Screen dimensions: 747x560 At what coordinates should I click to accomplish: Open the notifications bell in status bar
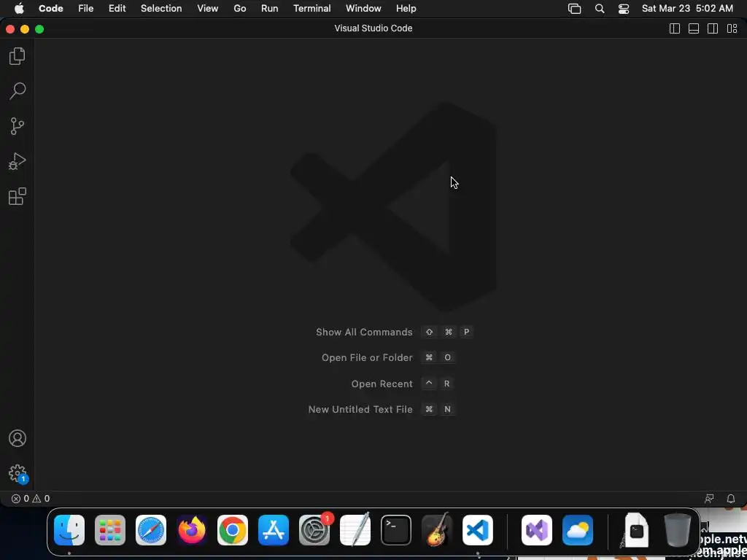click(x=731, y=499)
